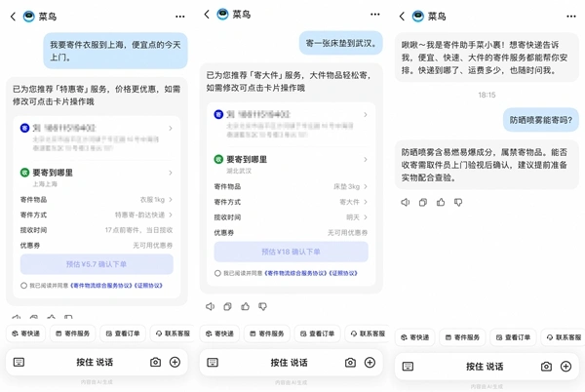The height and width of the screenshot is (392, 585).
Task: Tap the 寄快递 chip in the Shanghai clothes chat
Action: point(25,333)
